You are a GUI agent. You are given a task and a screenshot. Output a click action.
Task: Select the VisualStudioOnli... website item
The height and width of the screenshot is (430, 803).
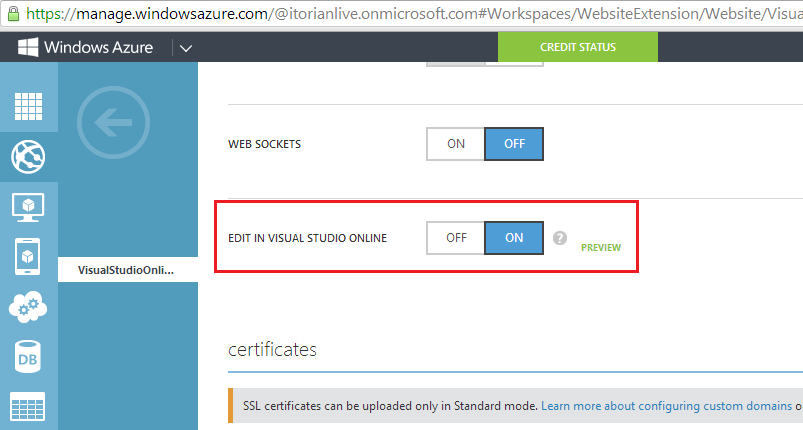[128, 270]
